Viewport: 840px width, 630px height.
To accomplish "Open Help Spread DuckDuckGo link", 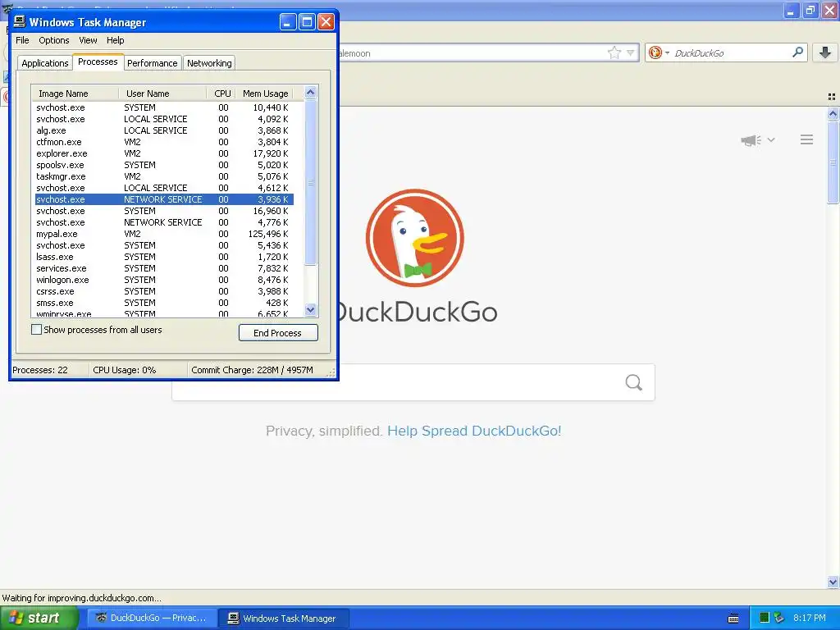I will (474, 431).
